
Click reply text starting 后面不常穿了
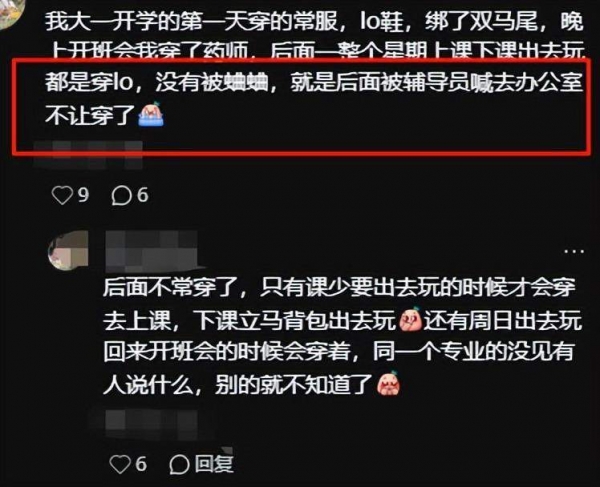(x=342, y=336)
